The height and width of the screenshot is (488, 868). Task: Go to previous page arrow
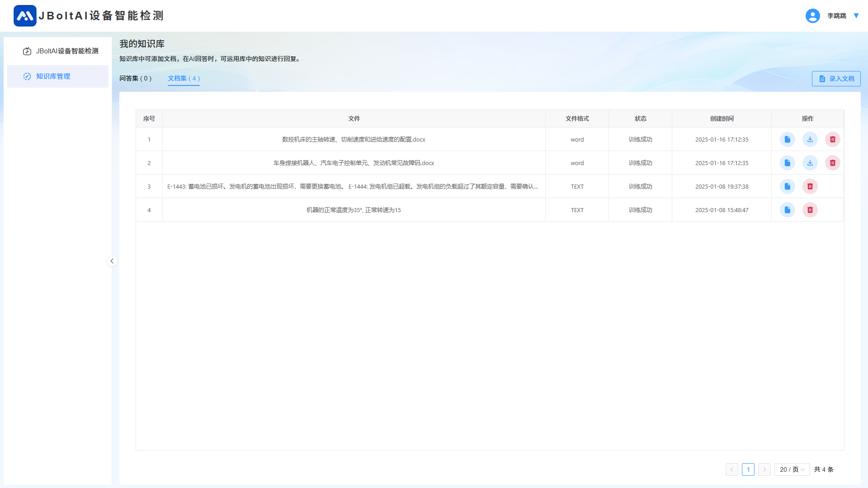click(x=731, y=469)
